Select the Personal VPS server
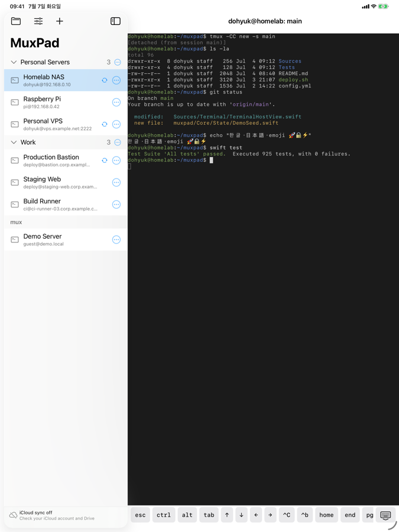 click(66, 124)
